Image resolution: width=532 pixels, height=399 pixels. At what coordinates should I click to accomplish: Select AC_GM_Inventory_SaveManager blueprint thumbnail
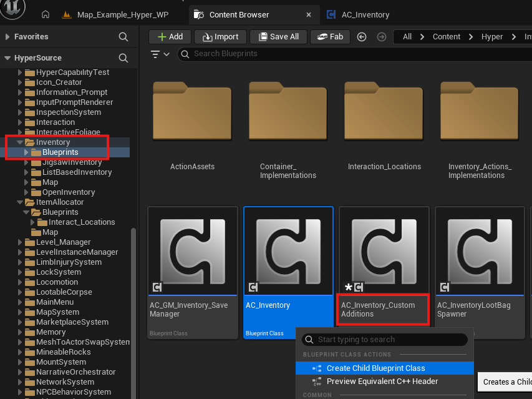[x=192, y=250]
